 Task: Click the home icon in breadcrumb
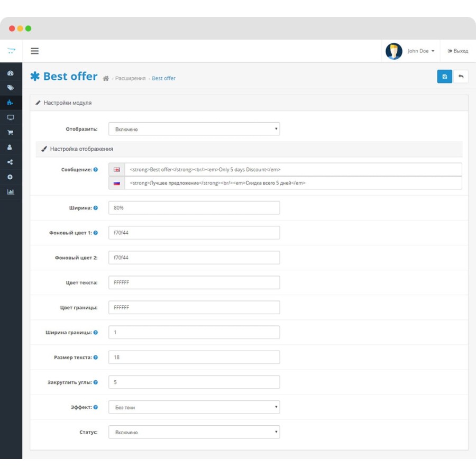pyautogui.click(x=106, y=78)
